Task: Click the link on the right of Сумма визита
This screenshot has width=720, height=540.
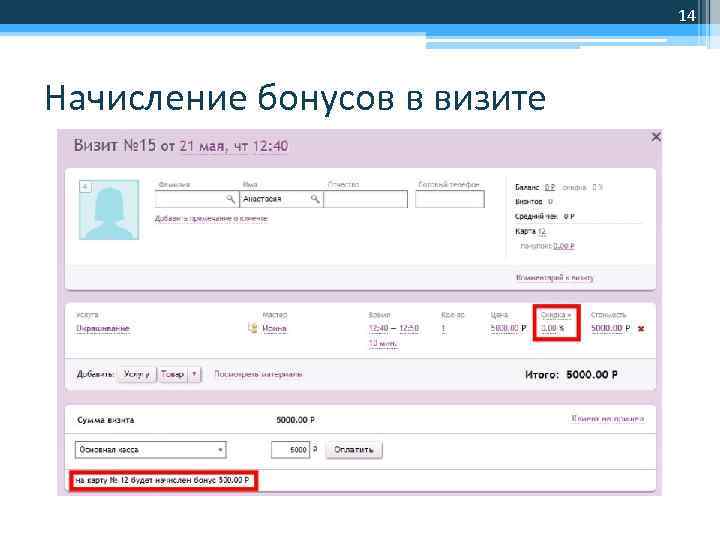Action: tap(608, 419)
